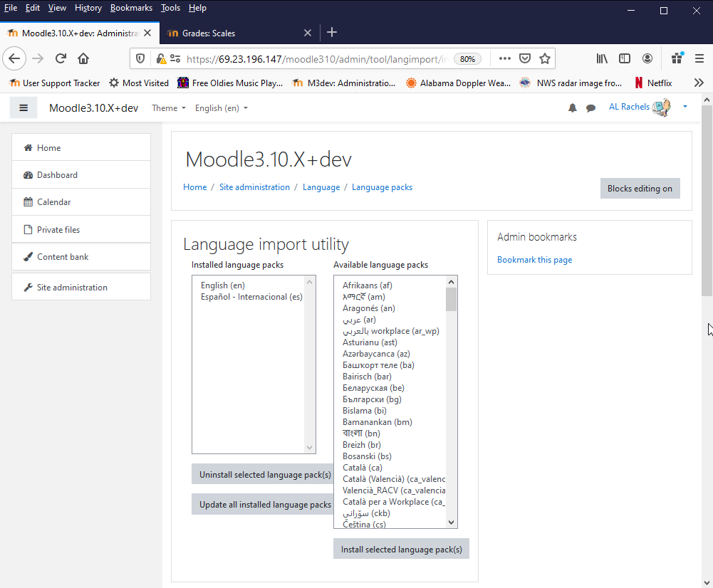Viewport: 713px width, 588px height.
Task: Go back with the browser back arrow
Action: 14,58
